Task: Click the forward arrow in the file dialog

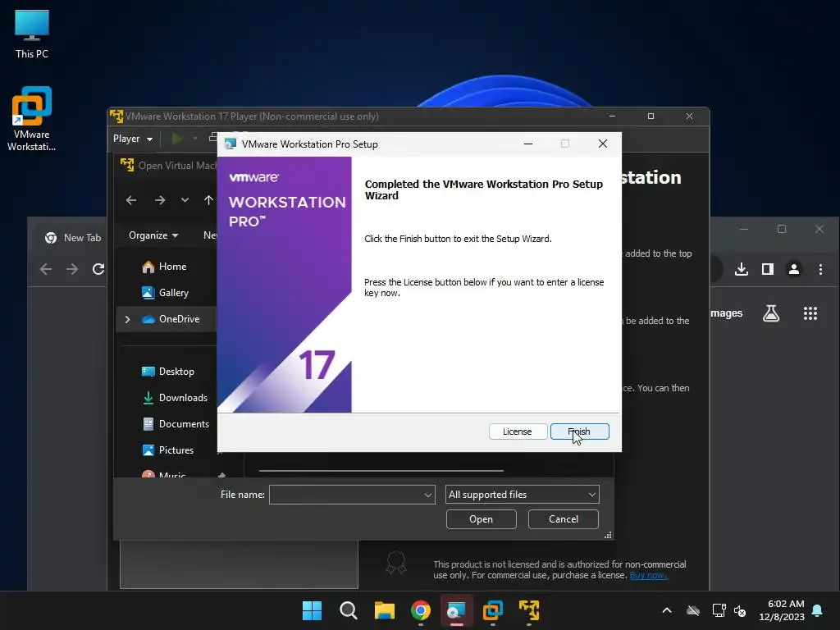Action: click(160, 200)
